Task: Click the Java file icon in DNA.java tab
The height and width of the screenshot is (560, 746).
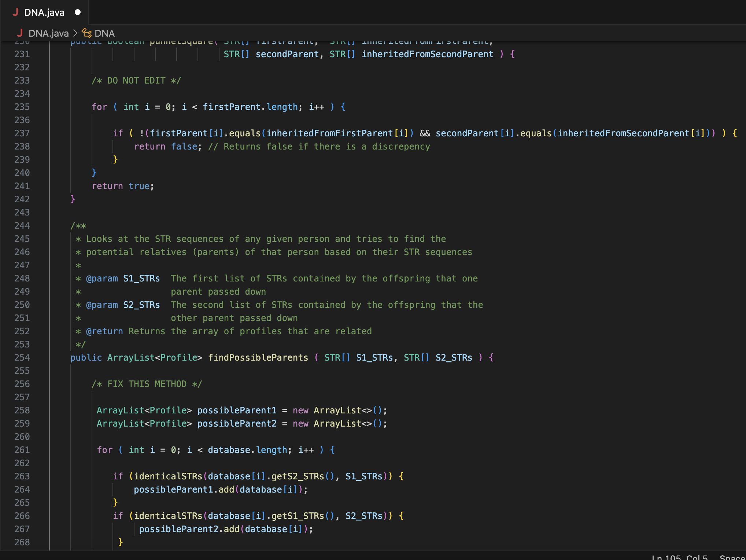Action: (15, 12)
